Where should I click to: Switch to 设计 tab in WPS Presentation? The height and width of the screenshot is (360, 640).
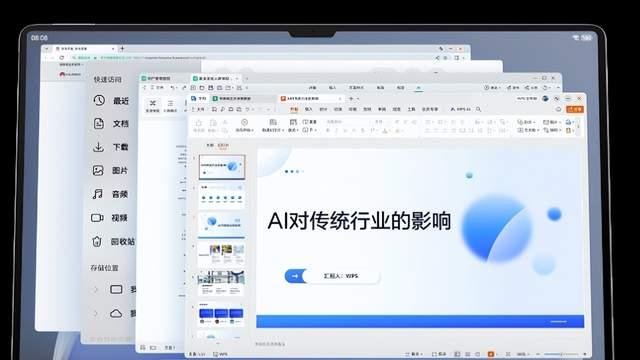(x=323, y=109)
